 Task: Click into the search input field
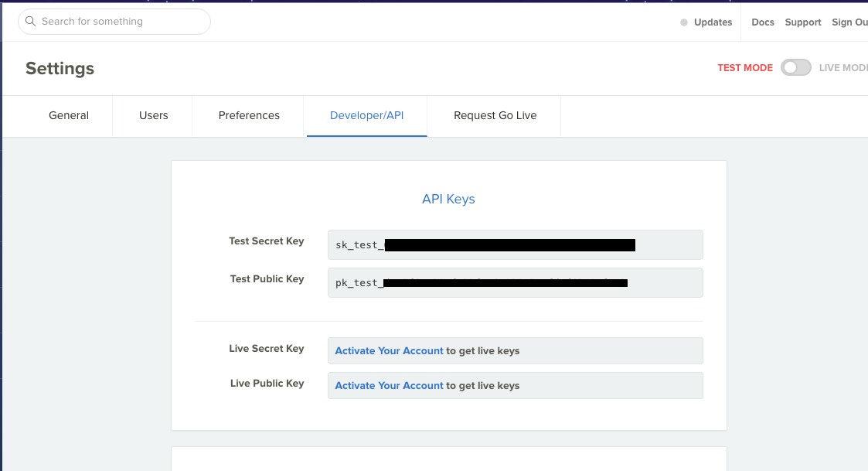coord(114,21)
